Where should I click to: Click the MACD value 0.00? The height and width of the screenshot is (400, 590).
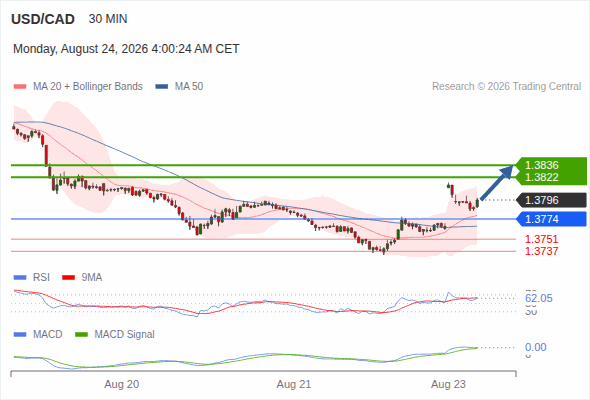535,347
